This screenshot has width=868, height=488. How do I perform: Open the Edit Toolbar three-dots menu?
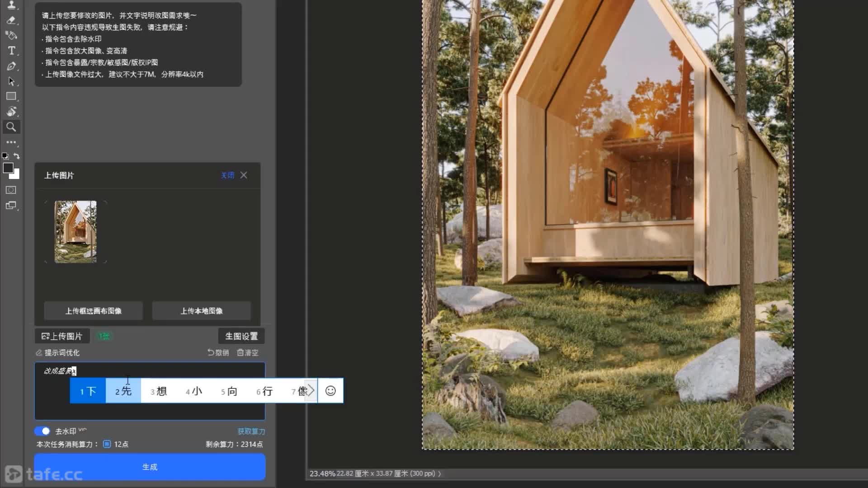pyautogui.click(x=11, y=142)
